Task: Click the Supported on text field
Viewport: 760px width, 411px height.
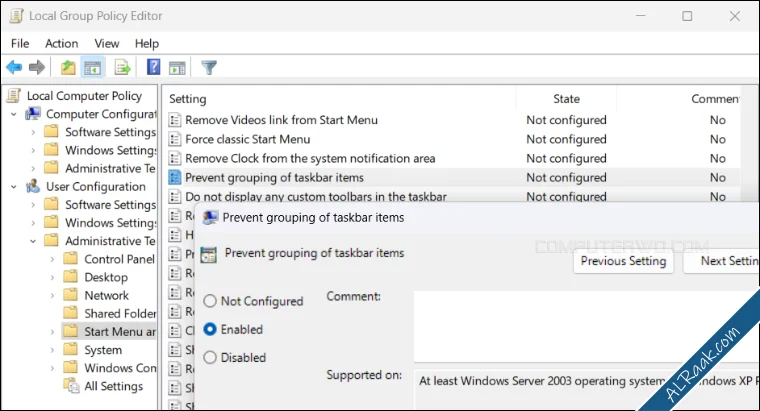Action: pos(586,389)
